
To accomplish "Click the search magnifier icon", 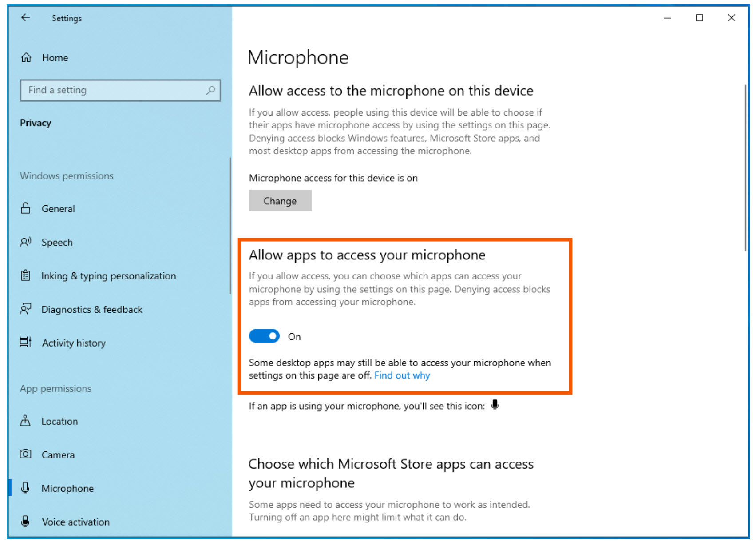I will (210, 90).
